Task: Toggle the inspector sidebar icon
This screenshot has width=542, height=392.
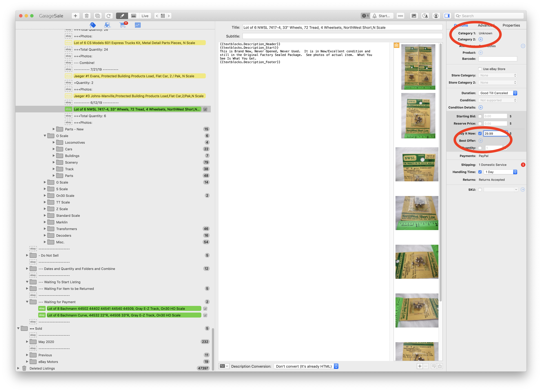Action: click(447, 16)
